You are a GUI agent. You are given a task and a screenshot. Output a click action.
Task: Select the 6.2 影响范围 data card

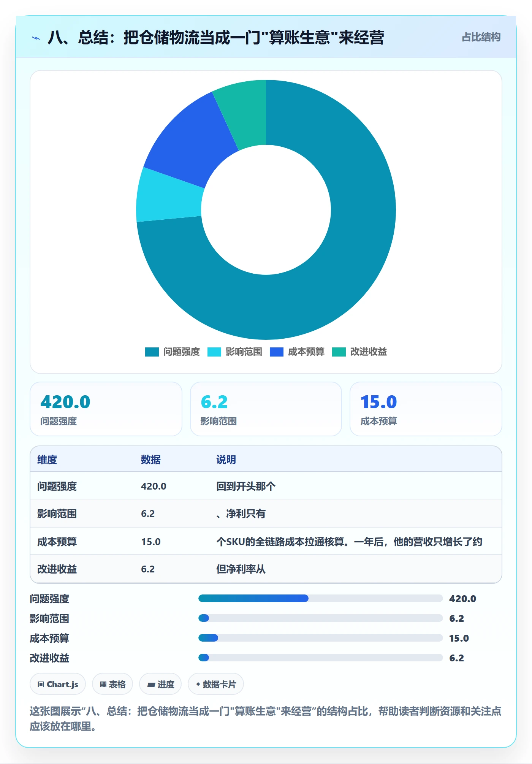pos(266,409)
